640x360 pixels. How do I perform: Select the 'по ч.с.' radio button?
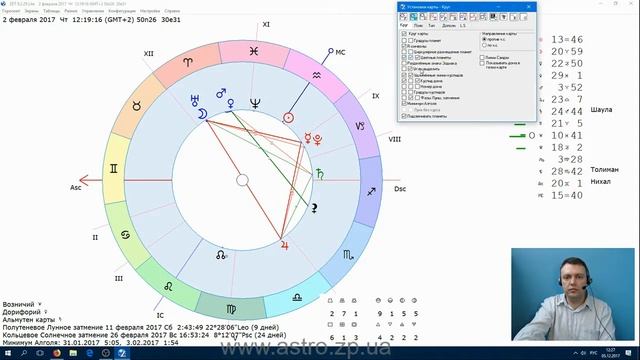[484, 45]
